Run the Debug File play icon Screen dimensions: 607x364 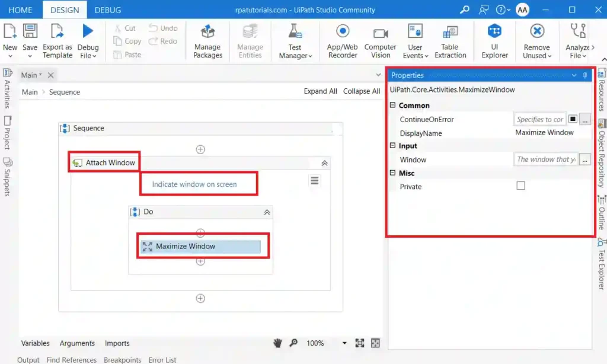point(88,31)
